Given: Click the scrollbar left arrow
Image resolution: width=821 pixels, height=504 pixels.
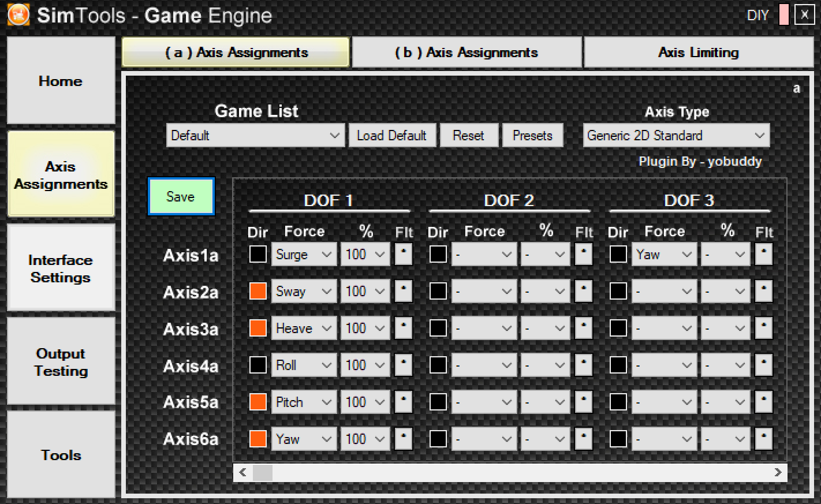Looking at the screenshot, I should 242,472.
